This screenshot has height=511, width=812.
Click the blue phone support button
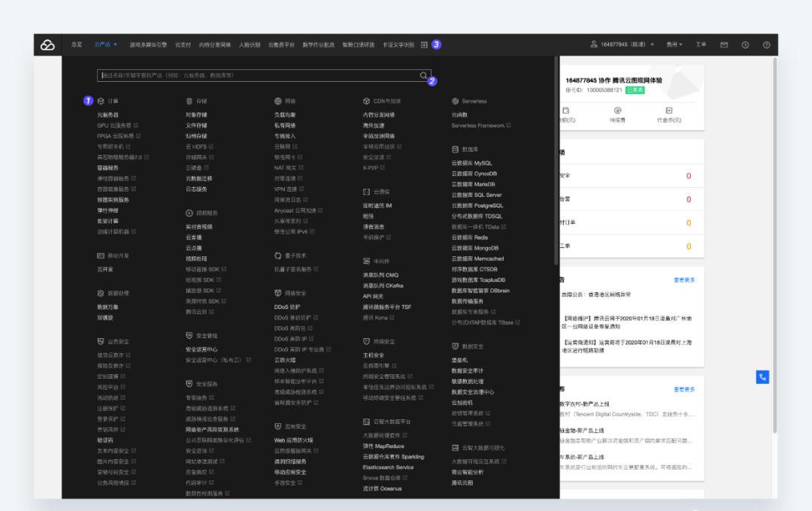[762, 377]
